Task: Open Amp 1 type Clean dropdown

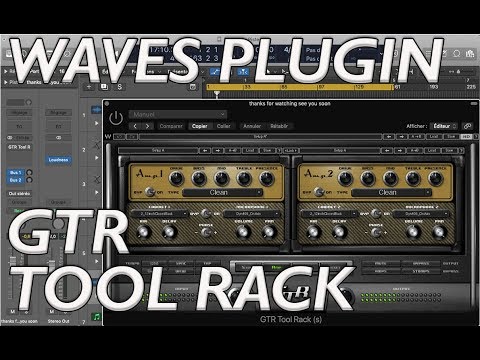Action: [222, 192]
